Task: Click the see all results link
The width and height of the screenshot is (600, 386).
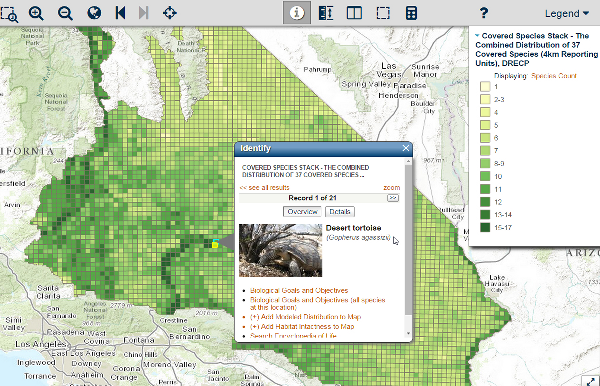Action: pos(264,187)
